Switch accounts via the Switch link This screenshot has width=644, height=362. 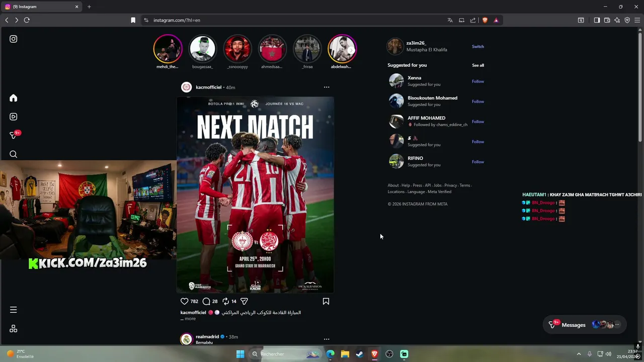478,46
